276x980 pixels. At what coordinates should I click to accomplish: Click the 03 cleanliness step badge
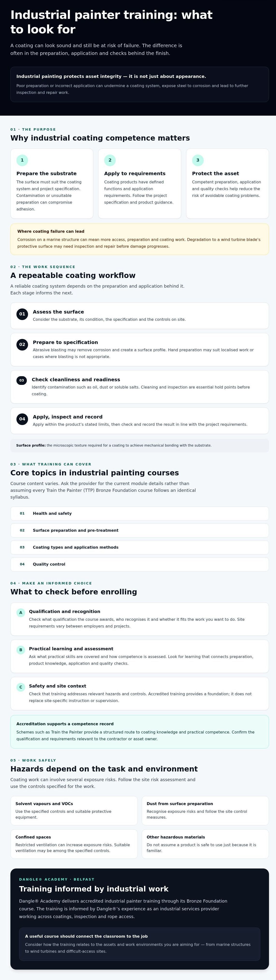coord(22,381)
